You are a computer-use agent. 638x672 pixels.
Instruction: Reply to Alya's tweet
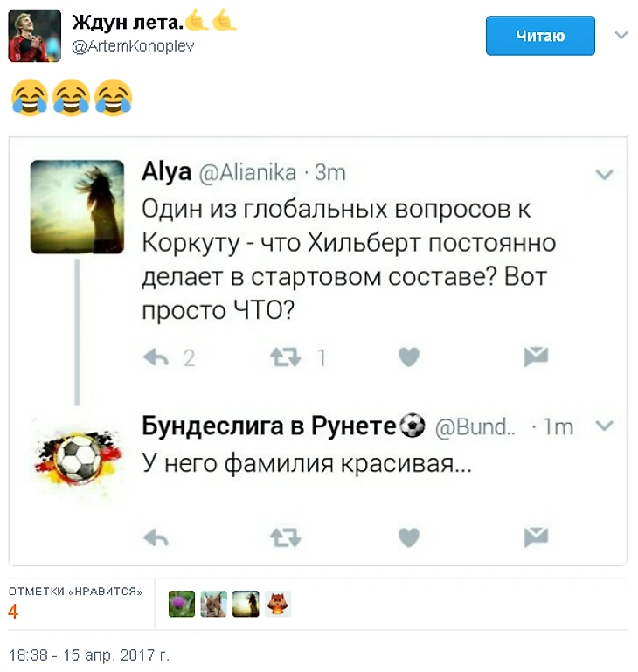tap(156, 357)
